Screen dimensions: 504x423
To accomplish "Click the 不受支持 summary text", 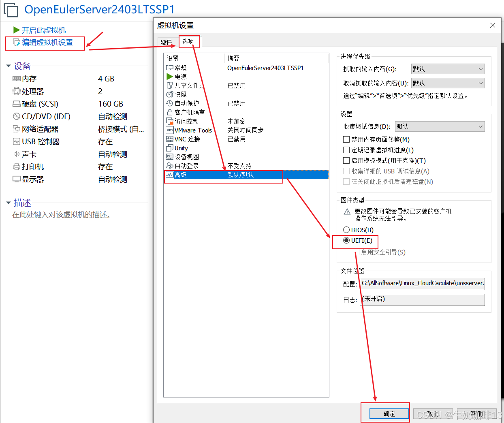I will [239, 166].
